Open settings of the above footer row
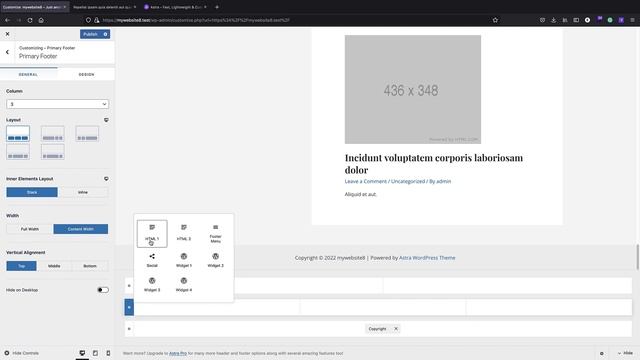The height and width of the screenshot is (360, 640). [x=129, y=286]
